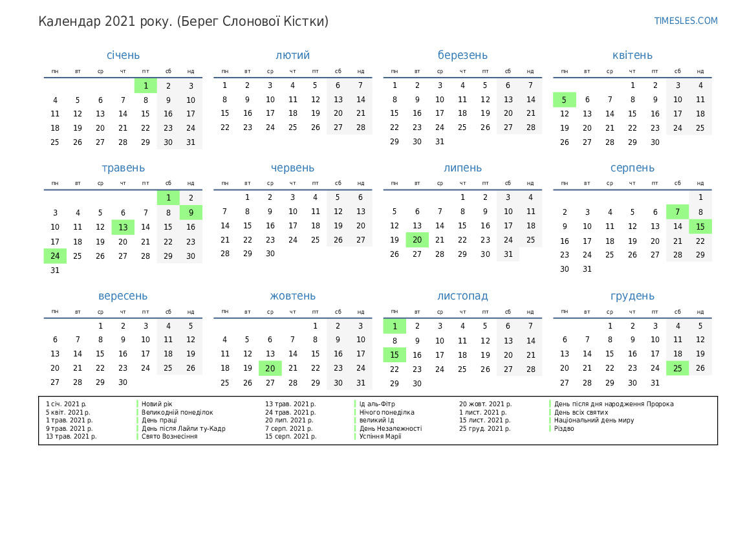756x535 pixels.
Task: Click legend entry 'Успіння Марії'
Action: pyautogui.click(x=380, y=436)
